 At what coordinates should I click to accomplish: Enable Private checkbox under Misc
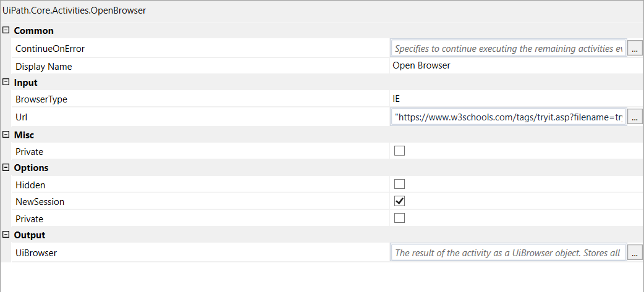tap(399, 151)
